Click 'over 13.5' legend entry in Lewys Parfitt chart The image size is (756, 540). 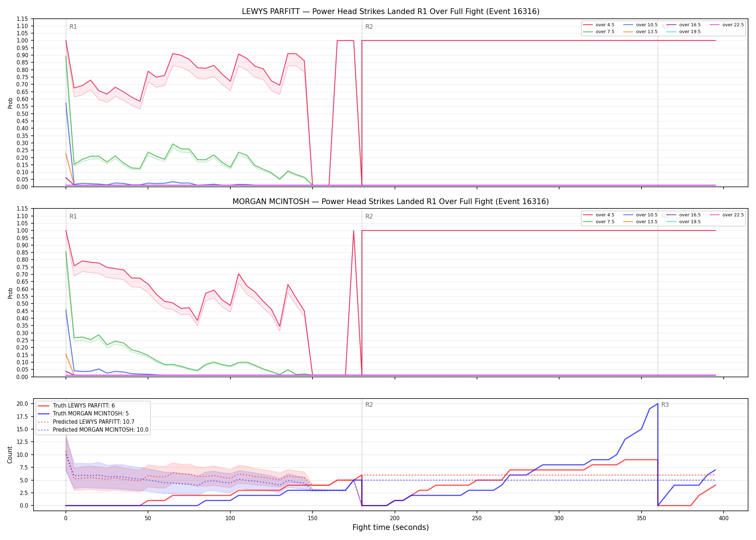point(640,32)
